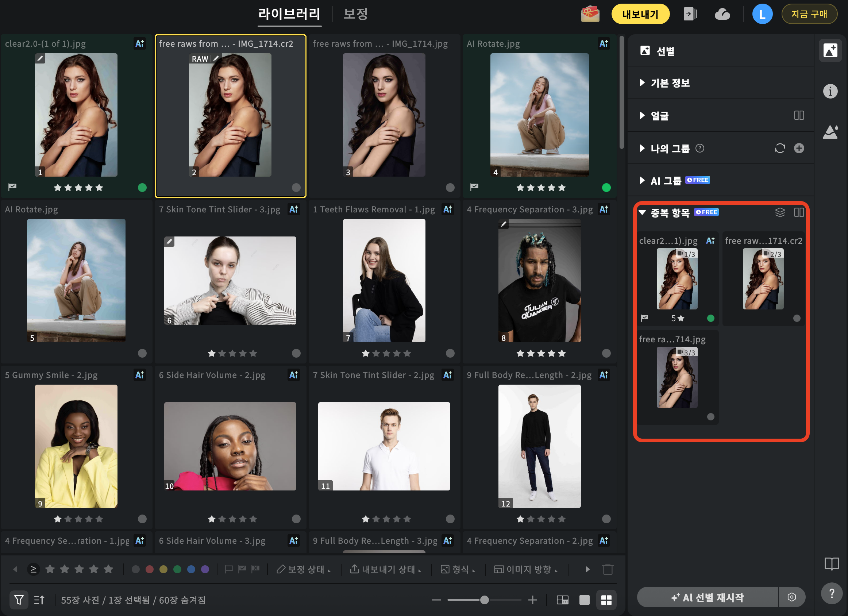Refresh 나의 그룹 with the circular arrow icon

(779, 148)
